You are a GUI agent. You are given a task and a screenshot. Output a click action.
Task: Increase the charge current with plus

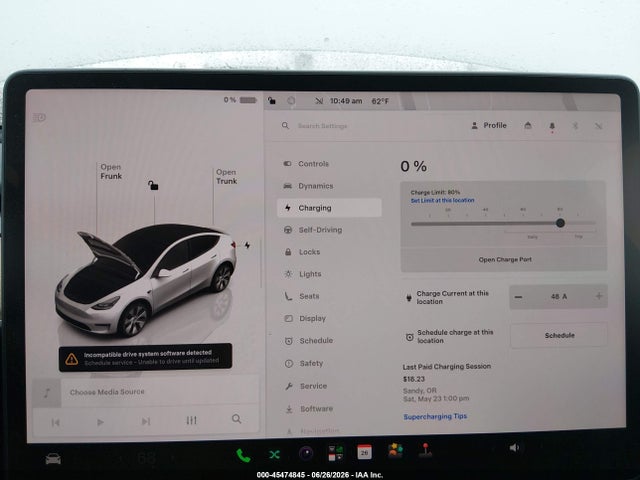click(x=599, y=296)
